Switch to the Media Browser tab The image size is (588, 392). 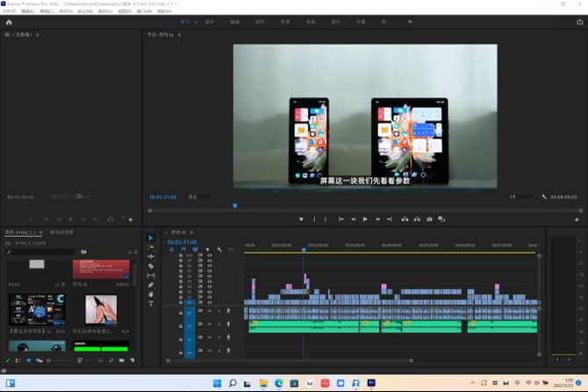point(62,232)
